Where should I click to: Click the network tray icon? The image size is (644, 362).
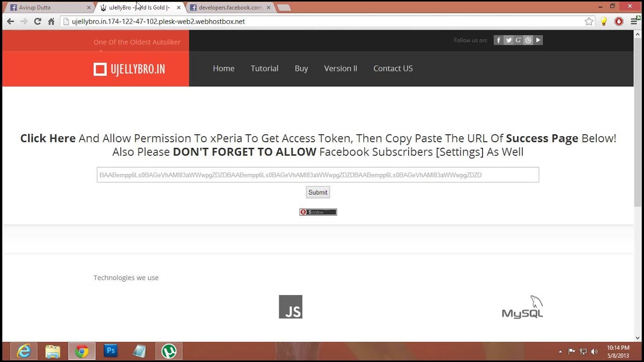click(x=583, y=351)
